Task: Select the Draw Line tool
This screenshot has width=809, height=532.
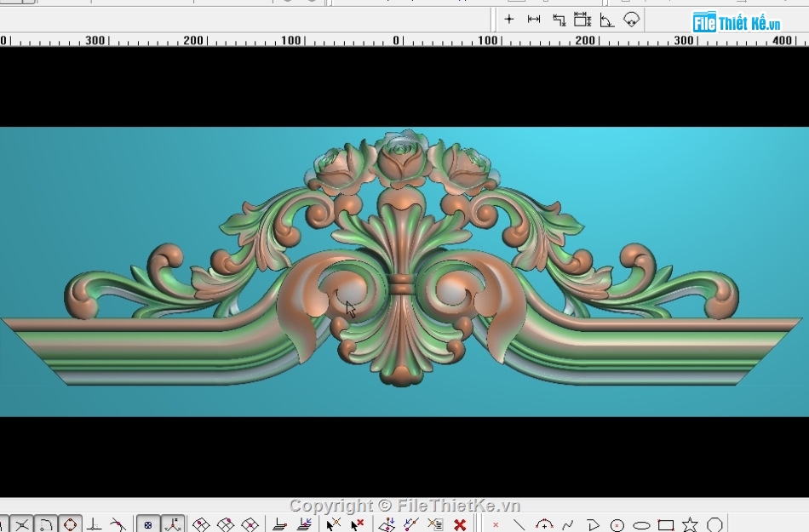Action: [x=519, y=525]
